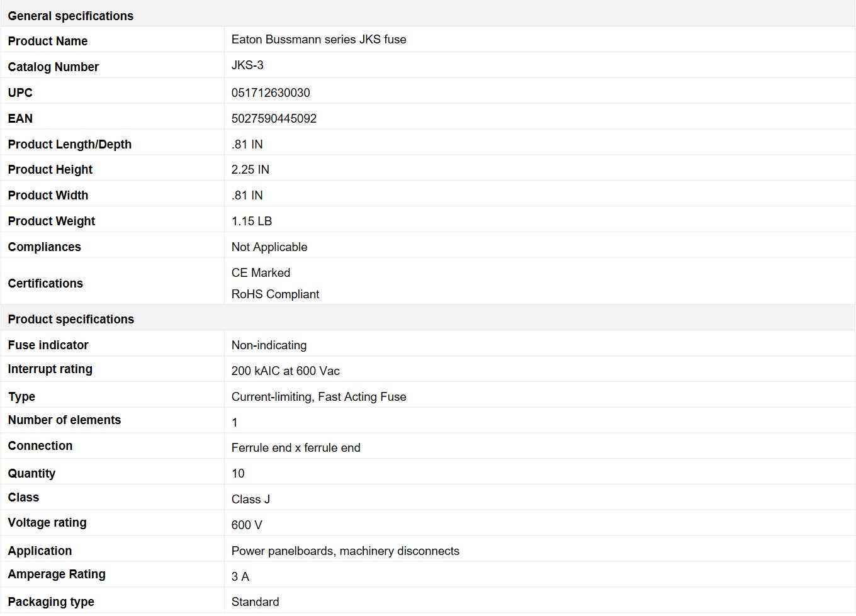Click the Ferrule end connection value
856x616 pixels.
pos(296,447)
